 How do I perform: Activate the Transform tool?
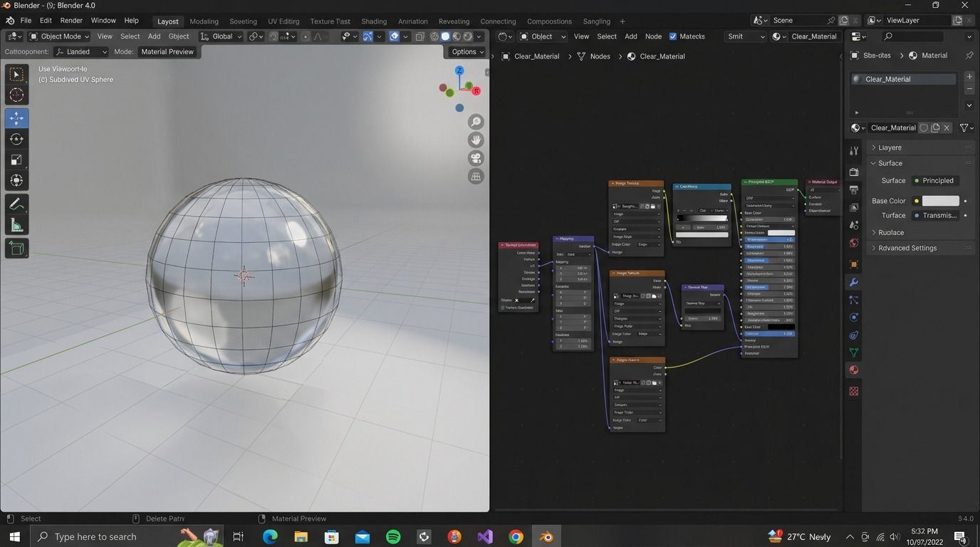(16, 180)
